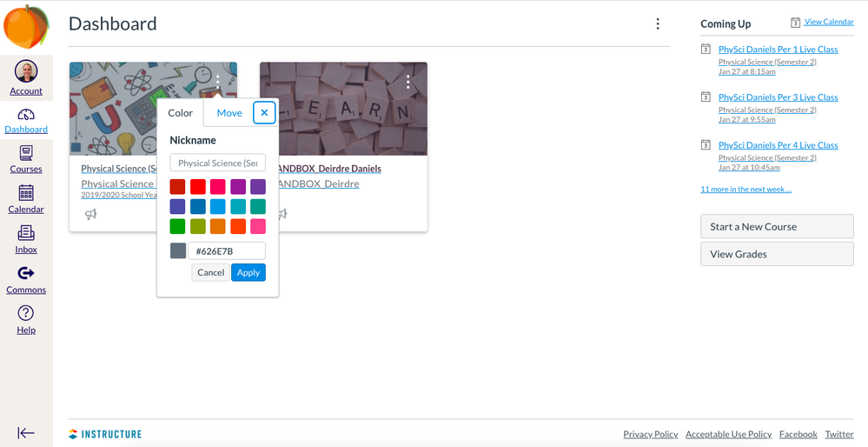Open the SANDBOX_Deirdre Daniels course title
The width and height of the screenshot is (868, 447).
[330, 169]
